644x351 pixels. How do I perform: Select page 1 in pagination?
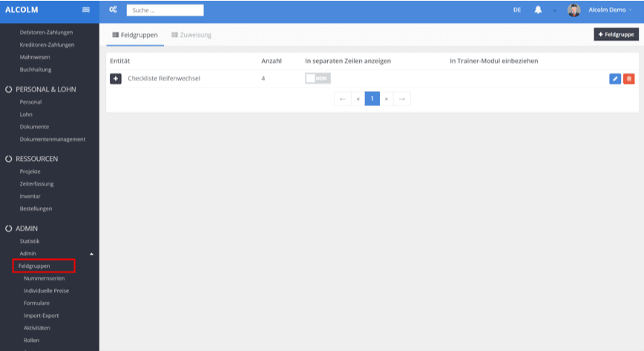(372, 99)
